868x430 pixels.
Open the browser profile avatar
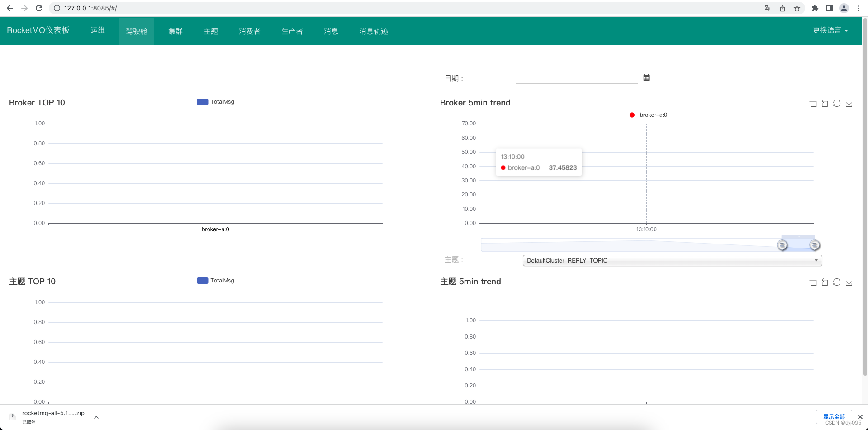point(844,8)
